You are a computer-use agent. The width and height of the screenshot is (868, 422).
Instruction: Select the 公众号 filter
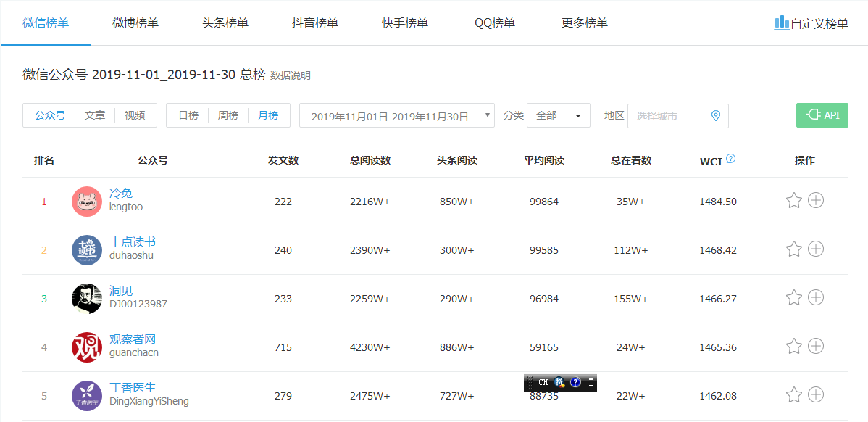tap(50, 116)
